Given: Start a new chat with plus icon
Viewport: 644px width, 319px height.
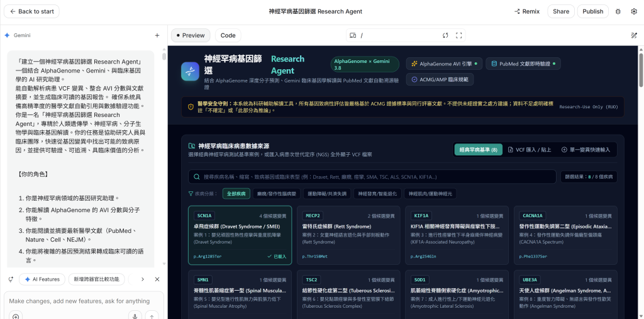Looking at the screenshot, I should pos(157,35).
